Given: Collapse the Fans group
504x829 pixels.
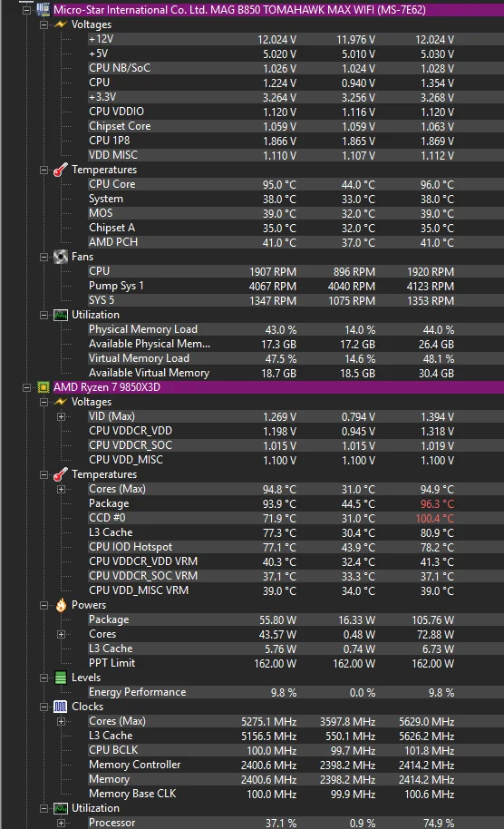Looking at the screenshot, I should 44,257.
